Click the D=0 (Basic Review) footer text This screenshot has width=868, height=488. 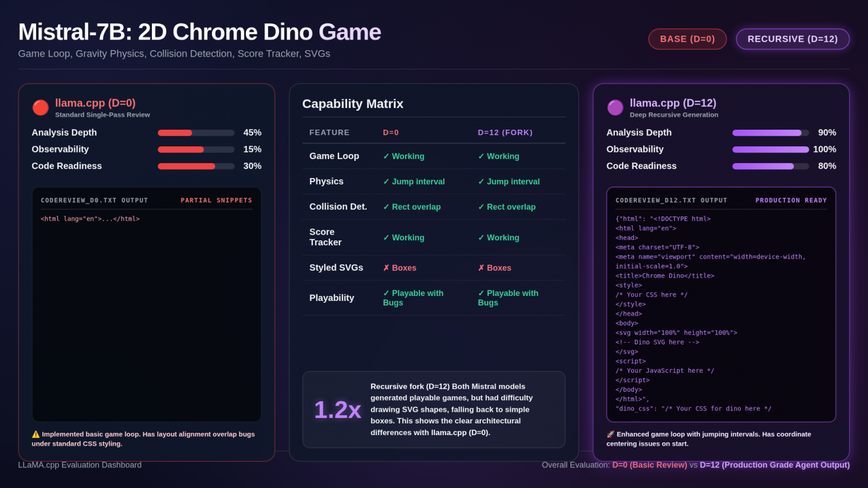[650, 465]
